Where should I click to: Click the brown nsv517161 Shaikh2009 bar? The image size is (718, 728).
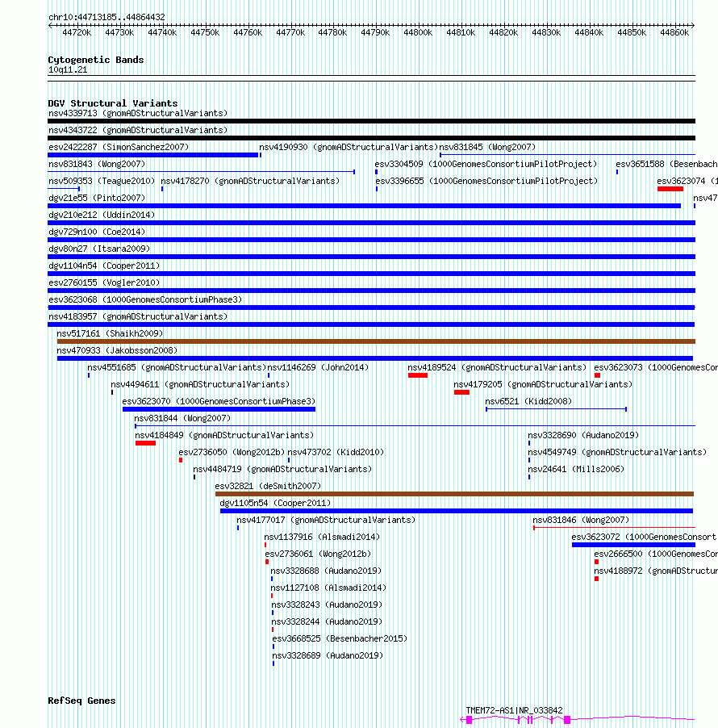(376, 341)
